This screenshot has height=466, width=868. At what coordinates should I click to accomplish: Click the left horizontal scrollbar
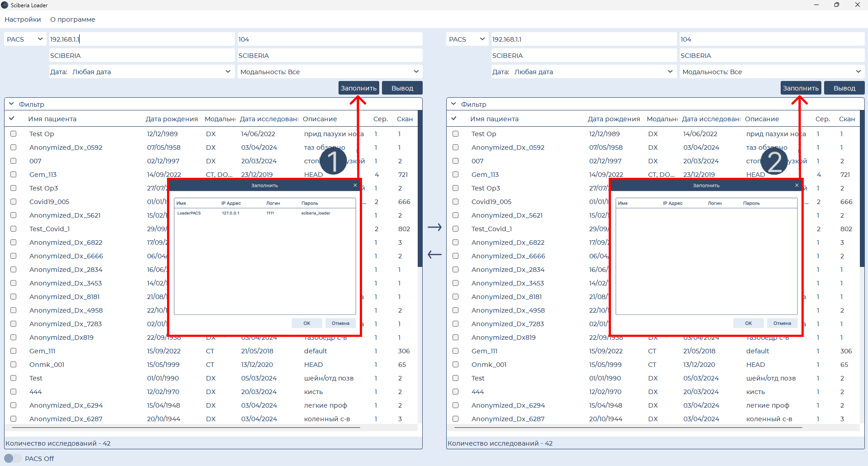click(x=186, y=427)
